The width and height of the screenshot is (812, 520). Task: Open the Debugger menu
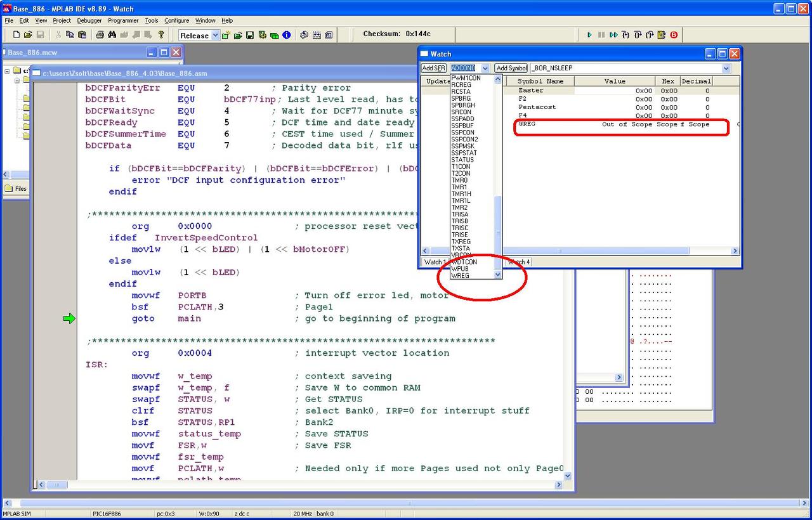[x=89, y=20]
